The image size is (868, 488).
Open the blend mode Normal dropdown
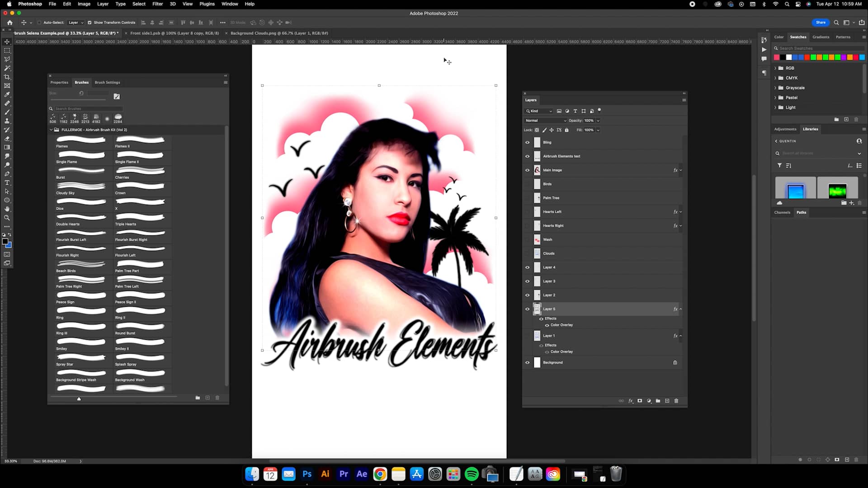click(545, 121)
